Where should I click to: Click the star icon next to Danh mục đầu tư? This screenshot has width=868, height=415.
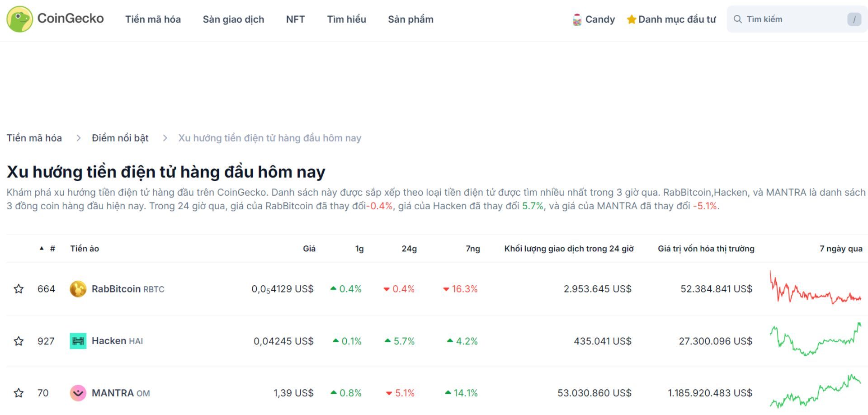631,19
